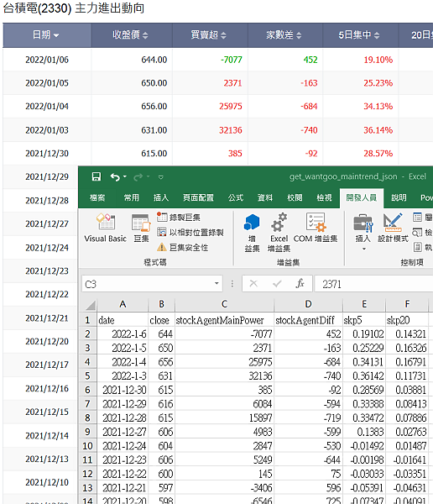Expand the Name Box dropdown arrow
Viewport: 433px width, 504px height.
(x=216, y=284)
